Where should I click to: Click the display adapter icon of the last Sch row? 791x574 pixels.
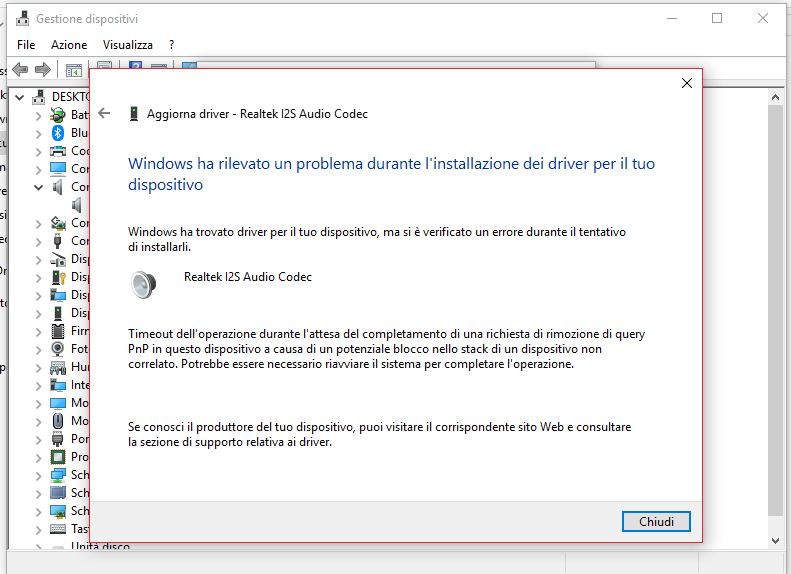pos(58,511)
